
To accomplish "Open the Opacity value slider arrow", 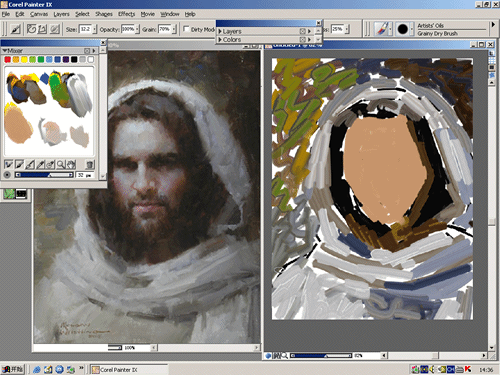I will [137, 29].
